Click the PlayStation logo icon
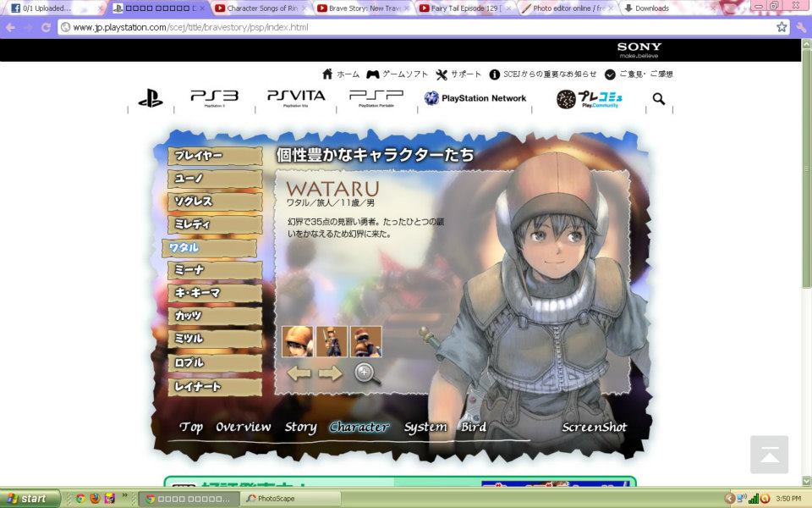Viewport: 812px width, 508px height. pyautogui.click(x=151, y=98)
